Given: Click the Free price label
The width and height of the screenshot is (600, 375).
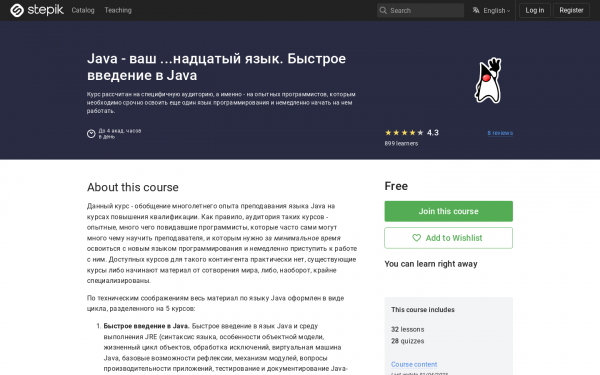Looking at the screenshot, I should coord(396,186).
